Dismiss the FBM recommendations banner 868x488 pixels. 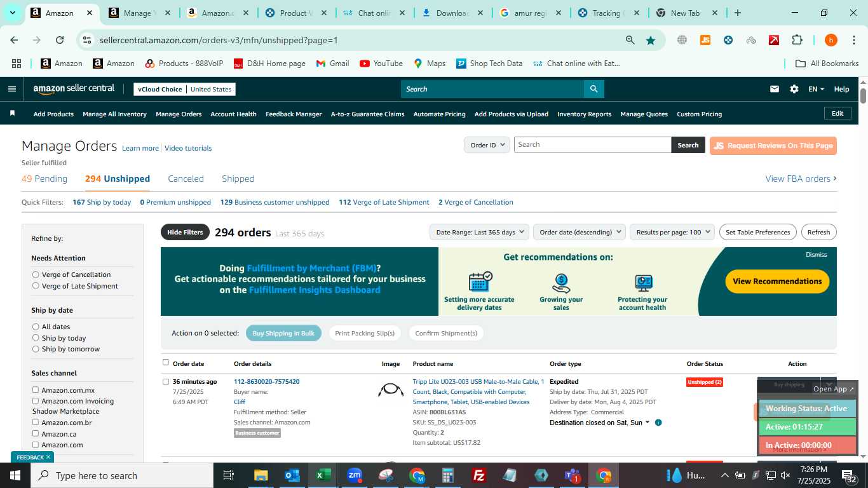pyautogui.click(x=816, y=255)
